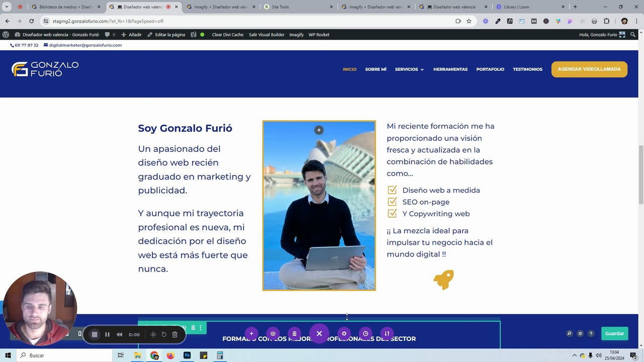Screen dimensions: 644x362
Task: Delete the Loom recording
Action: 175,334
